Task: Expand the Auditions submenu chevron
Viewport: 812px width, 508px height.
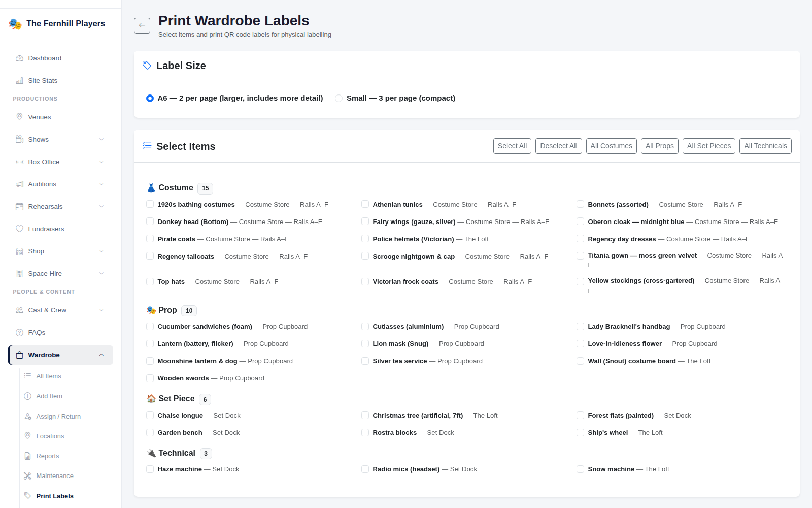Action: (101, 184)
